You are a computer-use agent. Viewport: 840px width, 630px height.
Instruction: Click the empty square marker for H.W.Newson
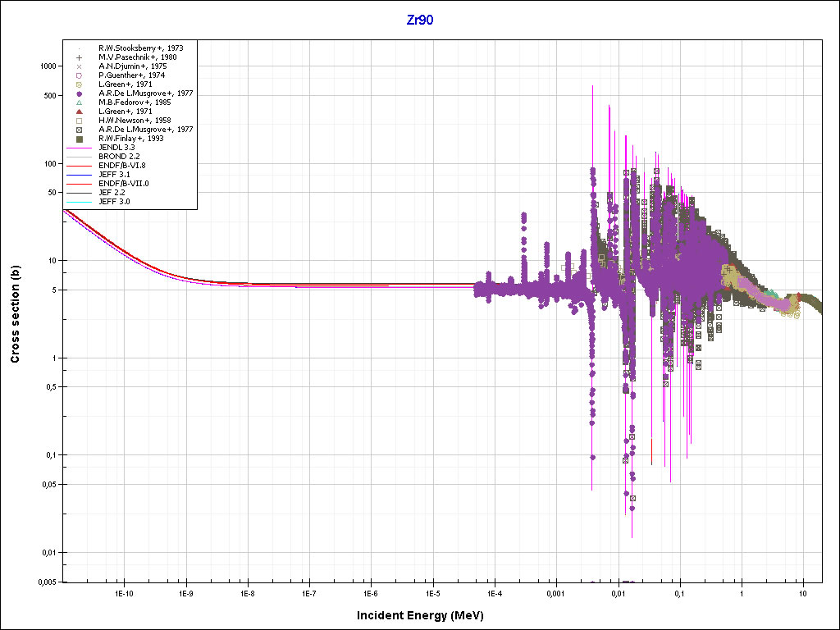tap(79, 121)
